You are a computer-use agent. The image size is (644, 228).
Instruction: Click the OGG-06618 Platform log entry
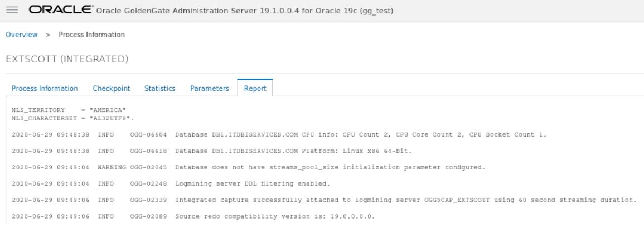click(211, 151)
